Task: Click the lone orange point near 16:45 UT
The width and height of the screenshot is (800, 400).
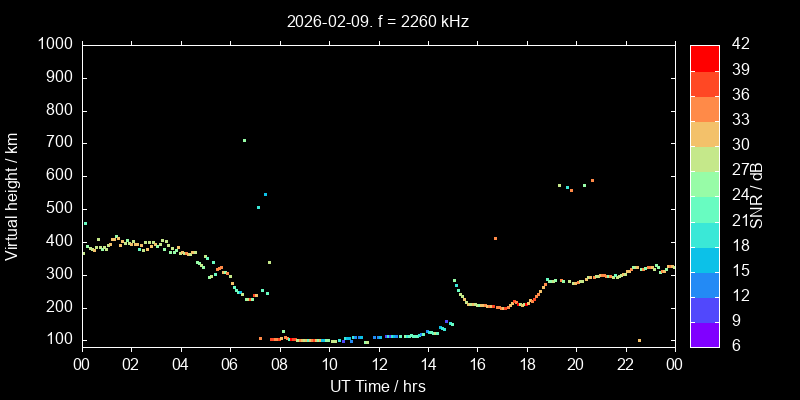Action: click(495, 238)
